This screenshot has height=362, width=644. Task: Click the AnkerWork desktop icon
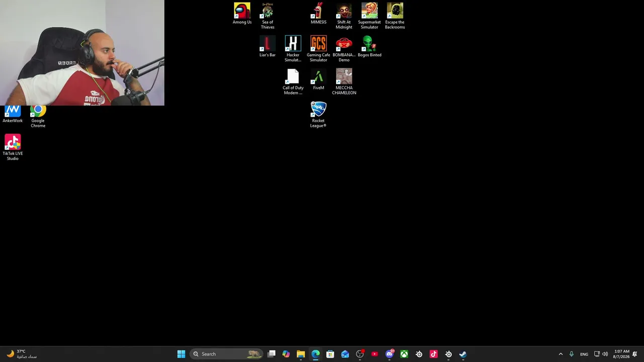tap(13, 115)
